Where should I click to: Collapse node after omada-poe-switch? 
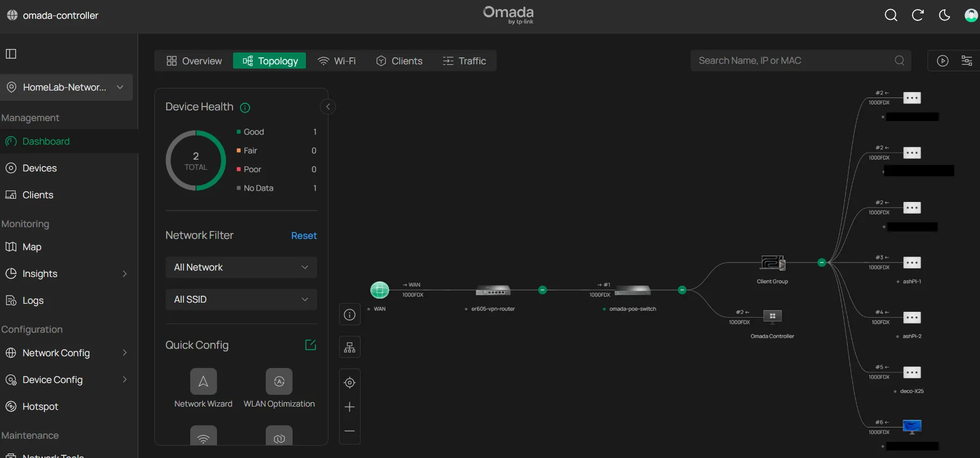(x=682, y=290)
